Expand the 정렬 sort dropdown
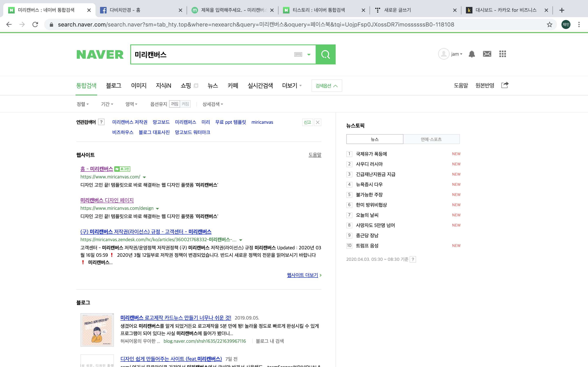The width and height of the screenshot is (588, 367). coord(83,104)
